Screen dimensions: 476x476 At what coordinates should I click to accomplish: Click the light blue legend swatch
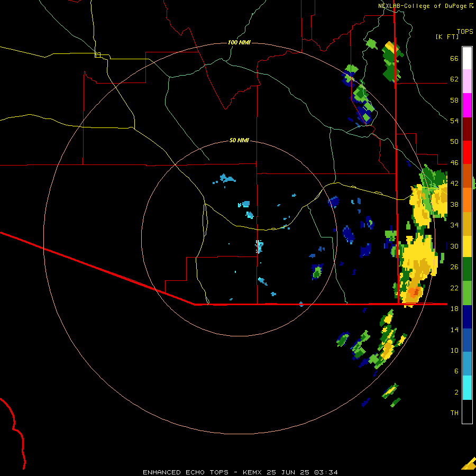click(x=467, y=364)
